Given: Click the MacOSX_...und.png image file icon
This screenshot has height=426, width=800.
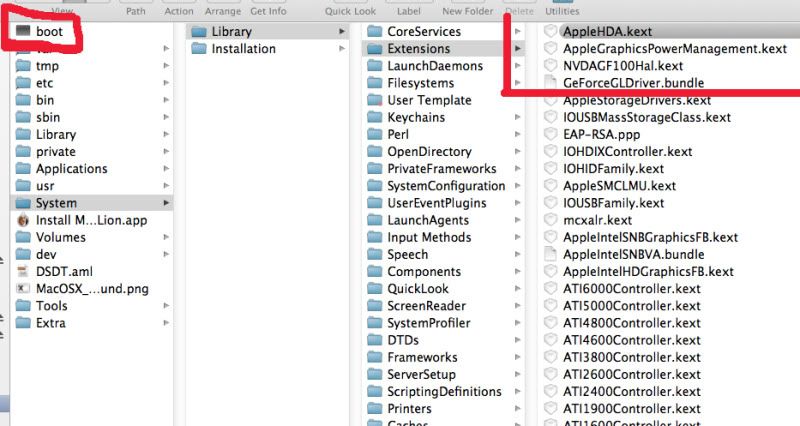Looking at the screenshot, I should [x=23, y=288].
